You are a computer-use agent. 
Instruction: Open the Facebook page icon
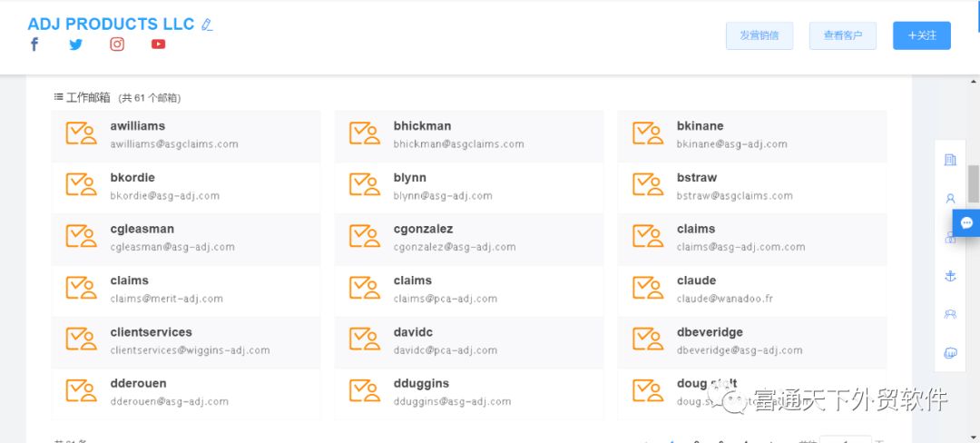(x=34, y=44)
